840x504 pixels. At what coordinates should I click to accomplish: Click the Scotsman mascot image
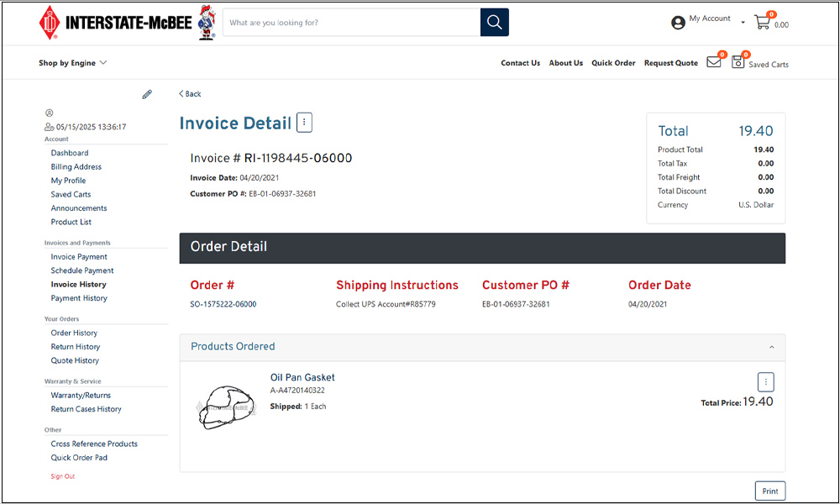[x=207, y=23]
